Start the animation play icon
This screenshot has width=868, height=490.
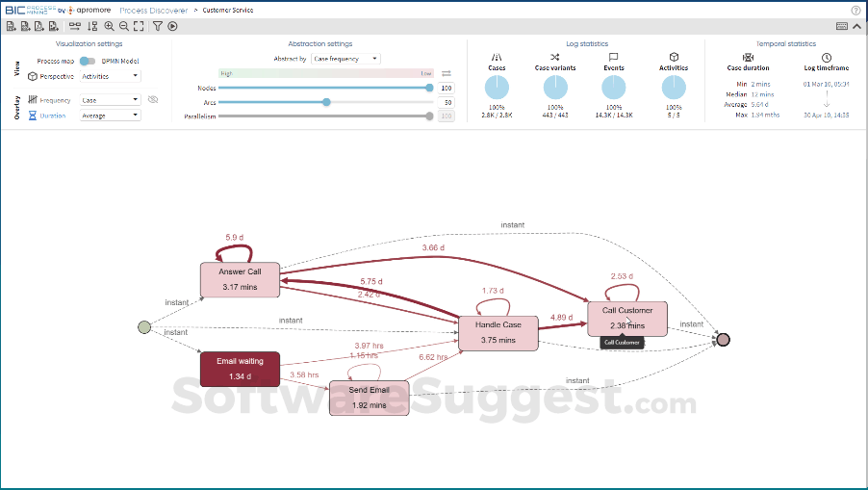[x=173, y=27]
